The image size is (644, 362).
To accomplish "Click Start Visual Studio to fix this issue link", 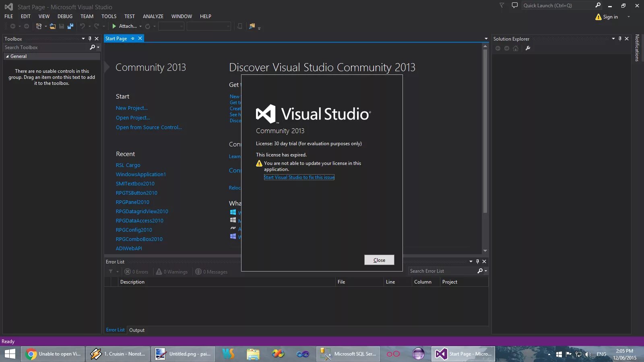I will tap(299, 177).
